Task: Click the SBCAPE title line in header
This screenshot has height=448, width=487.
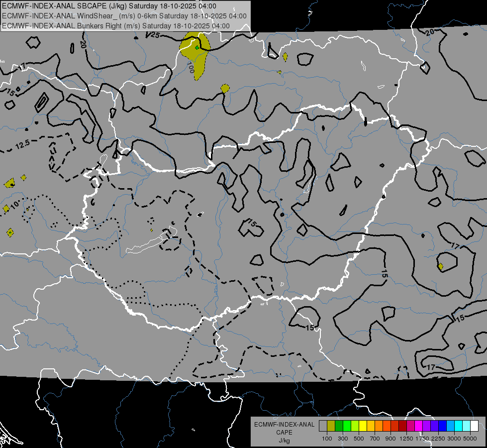Action: tap(109, 6)
